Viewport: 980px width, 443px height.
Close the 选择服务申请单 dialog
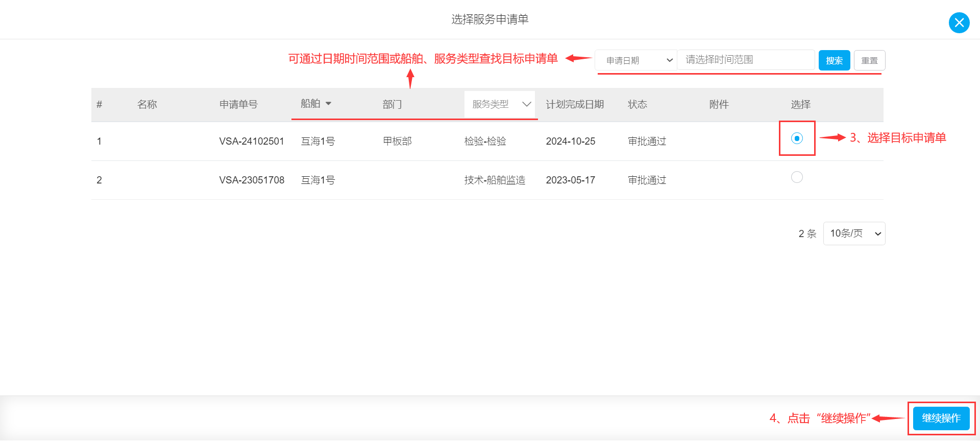[959, 22]
